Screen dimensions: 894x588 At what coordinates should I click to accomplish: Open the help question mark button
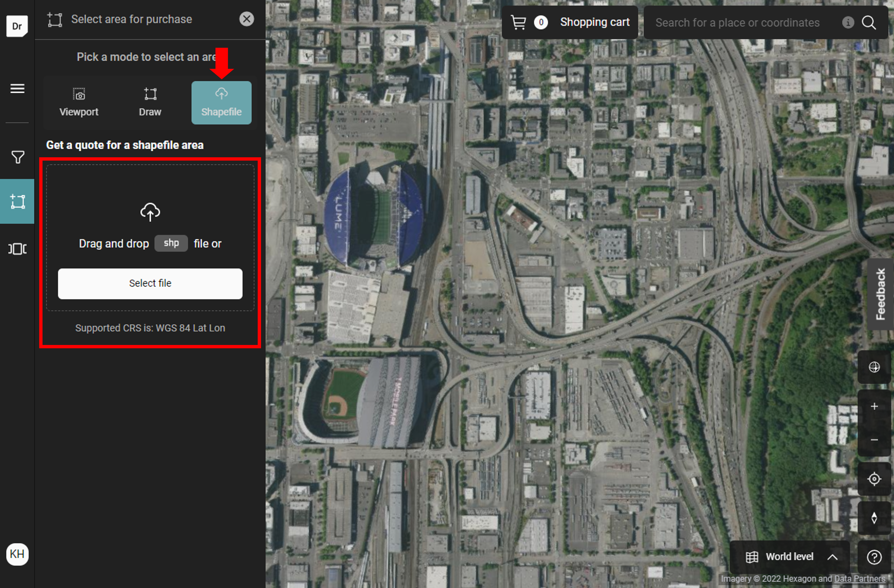(874, 557)
